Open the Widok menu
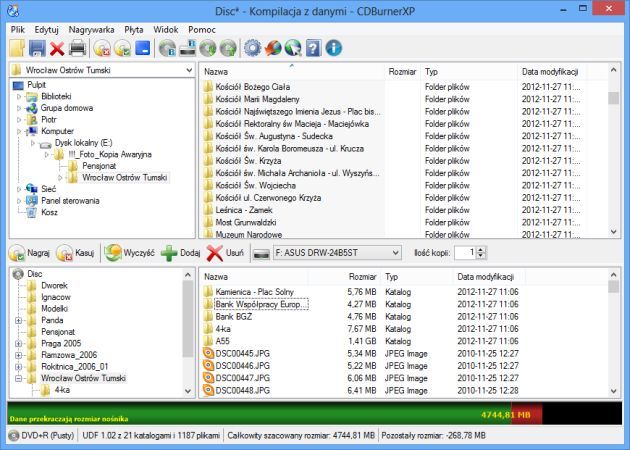 coord(166,30)
